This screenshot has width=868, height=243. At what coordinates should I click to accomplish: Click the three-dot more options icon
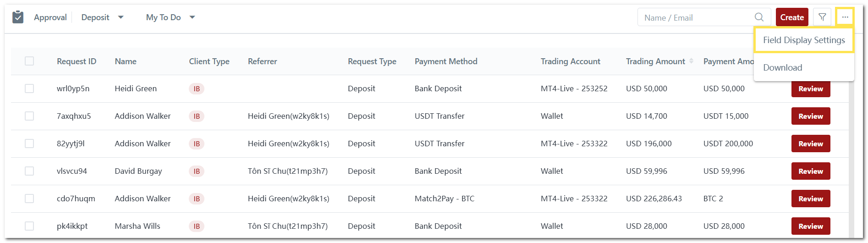(845, 17)
